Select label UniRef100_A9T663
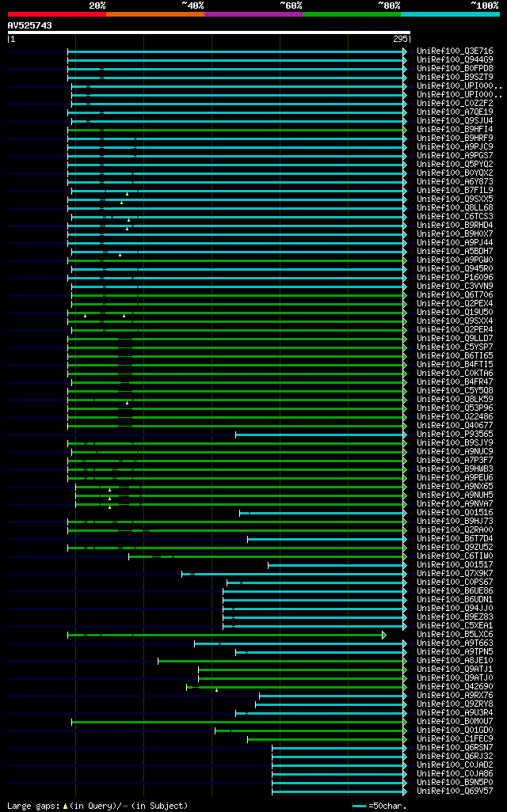The width and height of the screenshot is (507, 812). [x=456, y=643]
